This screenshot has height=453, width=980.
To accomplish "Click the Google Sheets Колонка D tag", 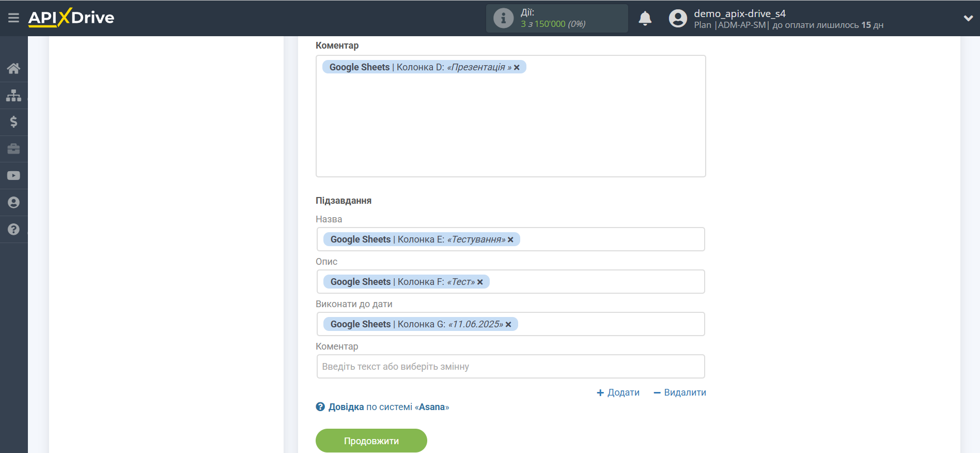I will [x=424, y=67].
